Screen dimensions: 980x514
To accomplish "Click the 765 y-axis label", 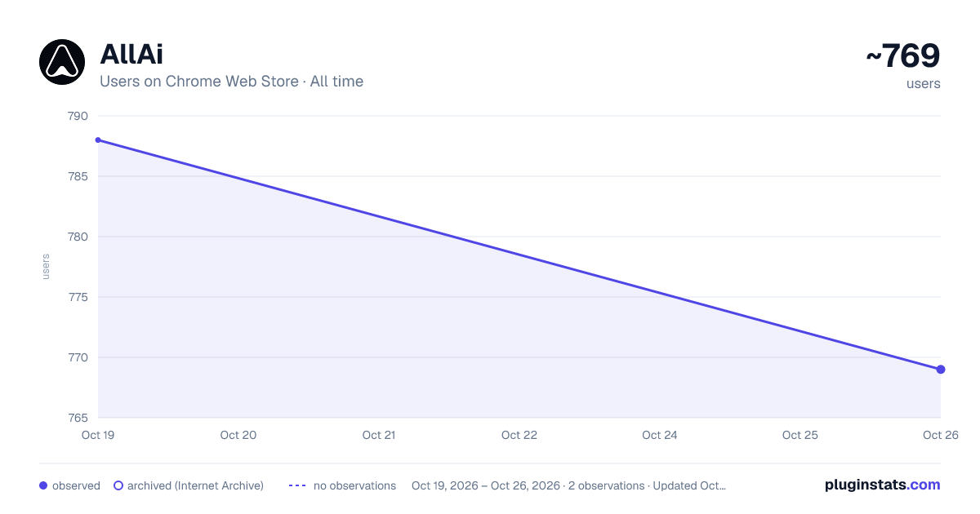I will tap(78, 418).
